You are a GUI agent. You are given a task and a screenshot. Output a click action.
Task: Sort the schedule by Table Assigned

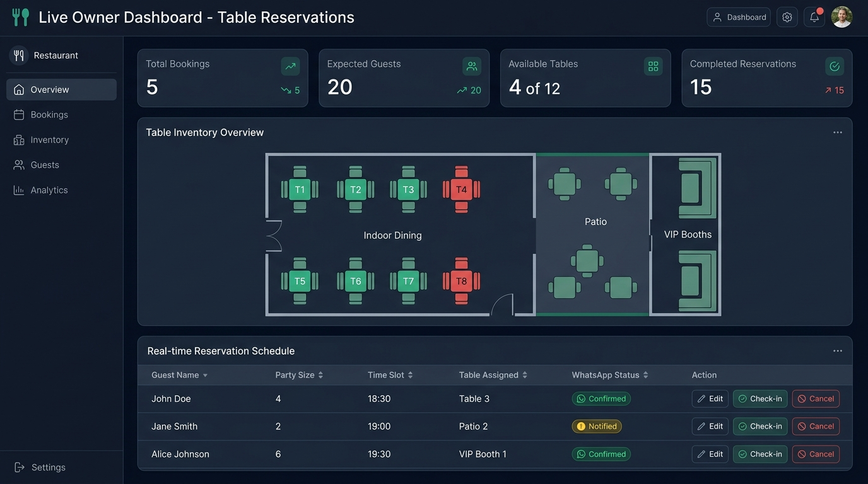coord(493,375)
